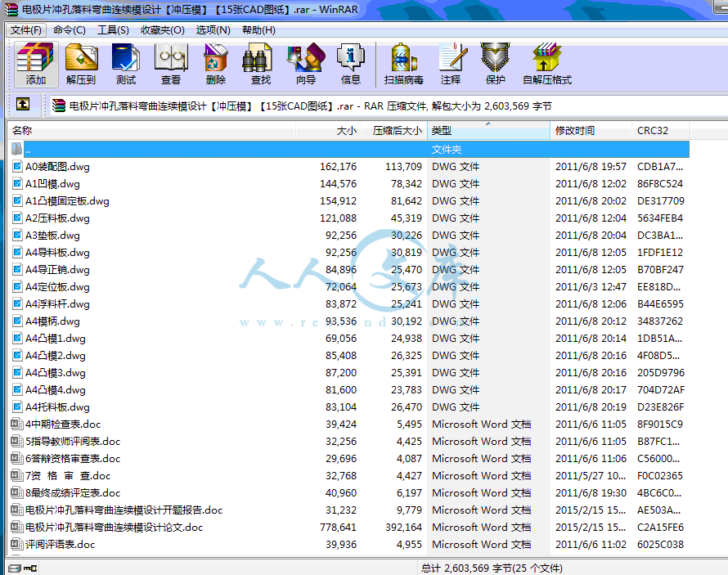Sort by the 修改时间 column header
The image size is (728, 575).
[591, 130]
